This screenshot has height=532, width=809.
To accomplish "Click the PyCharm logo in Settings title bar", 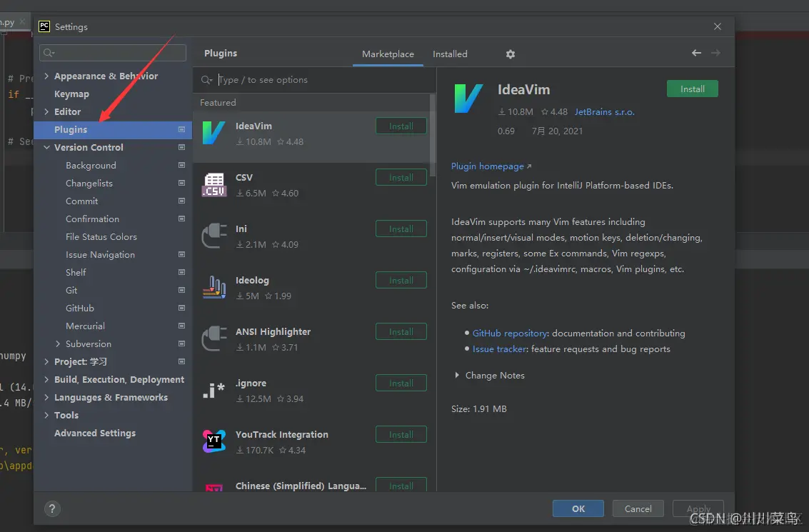I will 44,26.
